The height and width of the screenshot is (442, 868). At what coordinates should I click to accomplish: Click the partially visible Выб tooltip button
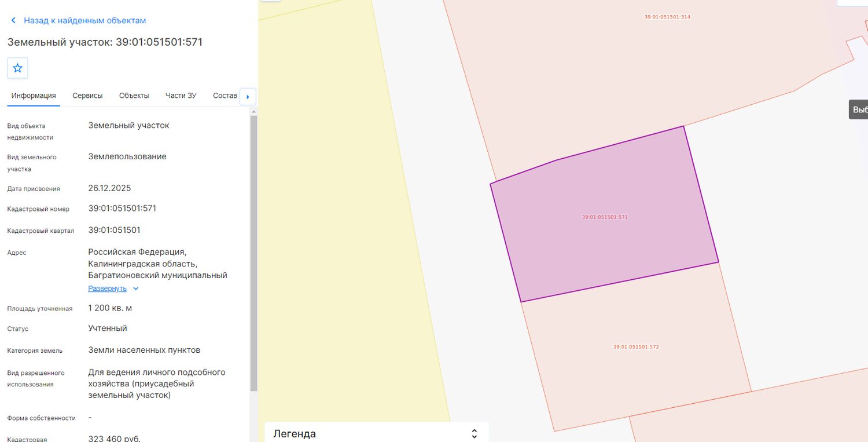pos(859,109)
